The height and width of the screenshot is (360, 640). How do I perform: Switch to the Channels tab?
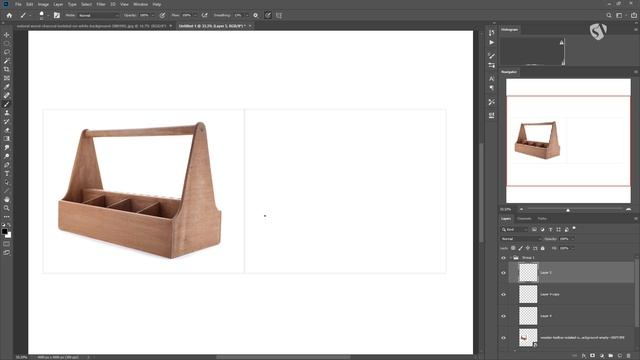524,219
